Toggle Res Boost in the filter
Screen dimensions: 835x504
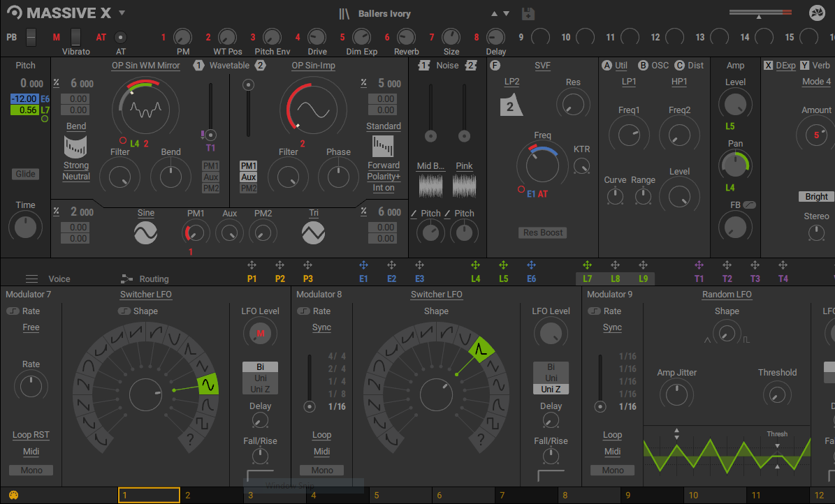(543, 232)
